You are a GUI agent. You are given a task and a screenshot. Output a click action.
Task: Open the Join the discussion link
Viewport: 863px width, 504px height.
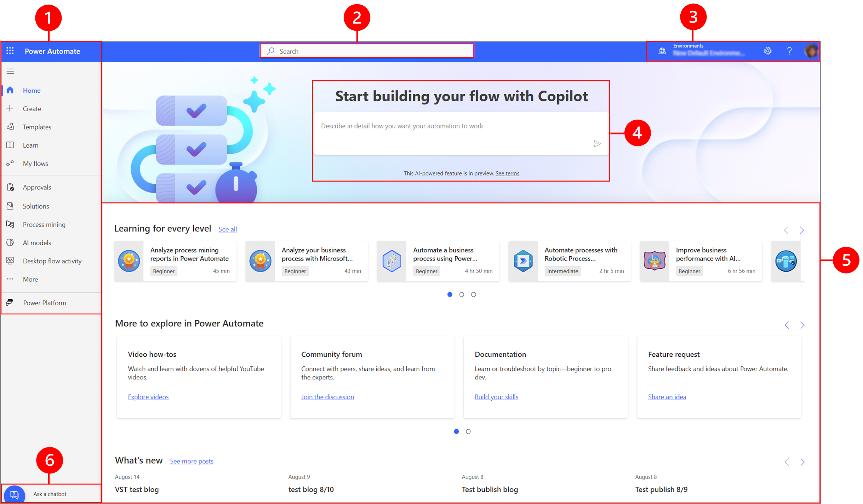pos(328,397)
